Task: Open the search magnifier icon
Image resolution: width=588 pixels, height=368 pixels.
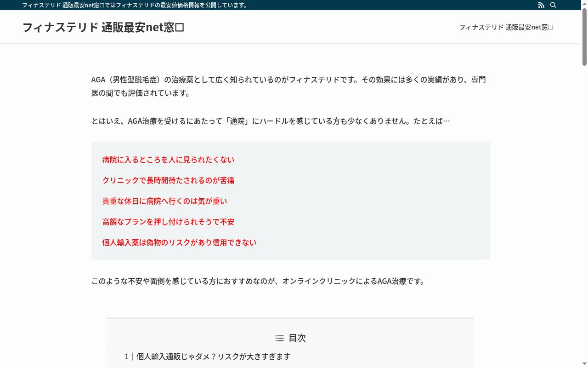Action: tap(553, 5)
